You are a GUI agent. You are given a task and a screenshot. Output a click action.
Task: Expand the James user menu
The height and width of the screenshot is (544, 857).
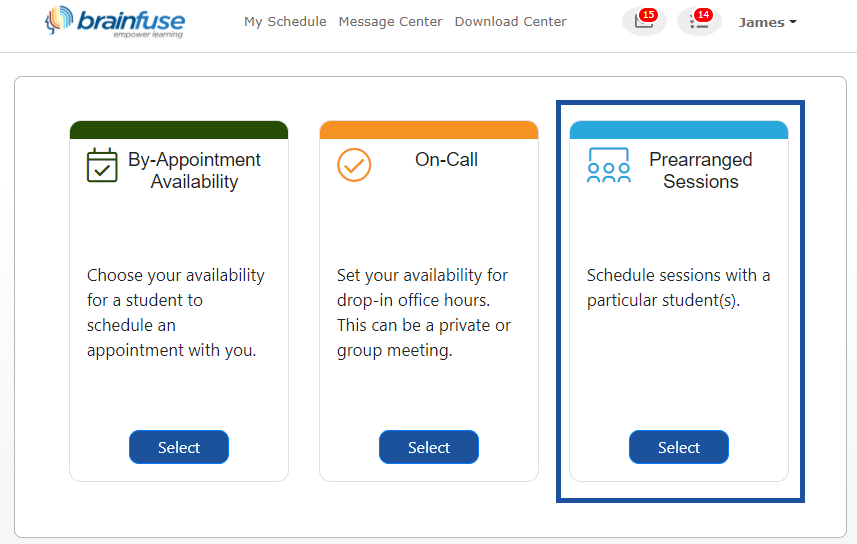coord(767,22)
